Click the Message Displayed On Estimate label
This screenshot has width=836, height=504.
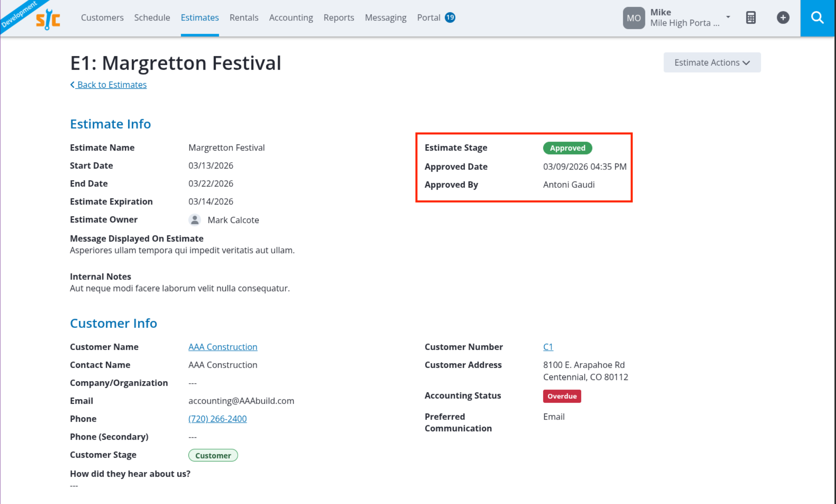137,238
